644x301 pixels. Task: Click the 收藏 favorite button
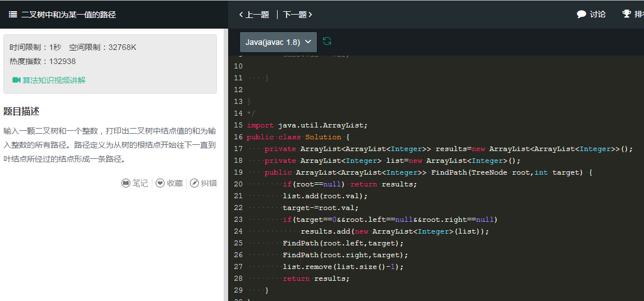tap(169, 183)
